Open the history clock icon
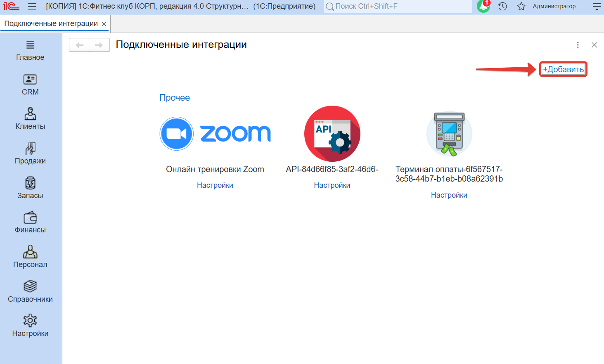 (x=502, y=6)
